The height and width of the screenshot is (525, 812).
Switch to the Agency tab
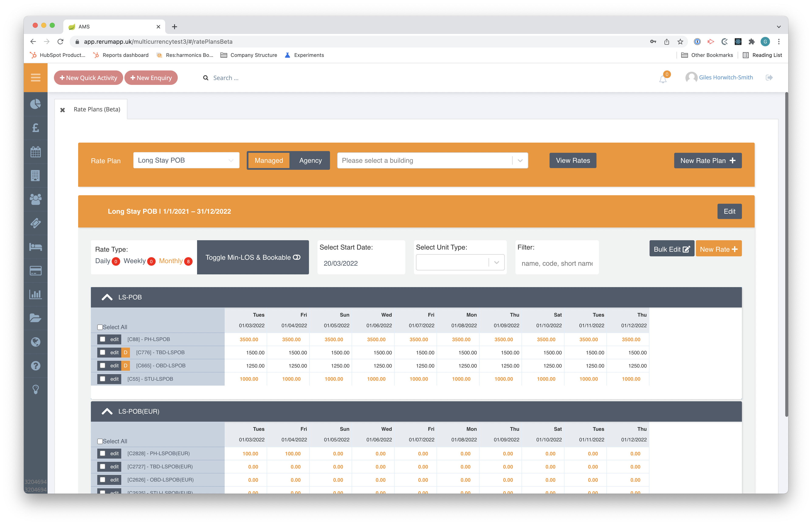point(310,161)
